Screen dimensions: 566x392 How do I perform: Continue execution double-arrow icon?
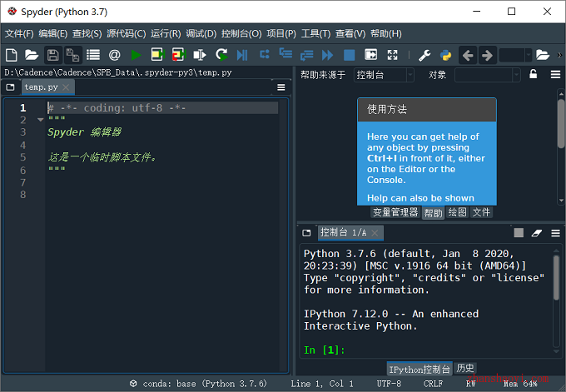327,55
